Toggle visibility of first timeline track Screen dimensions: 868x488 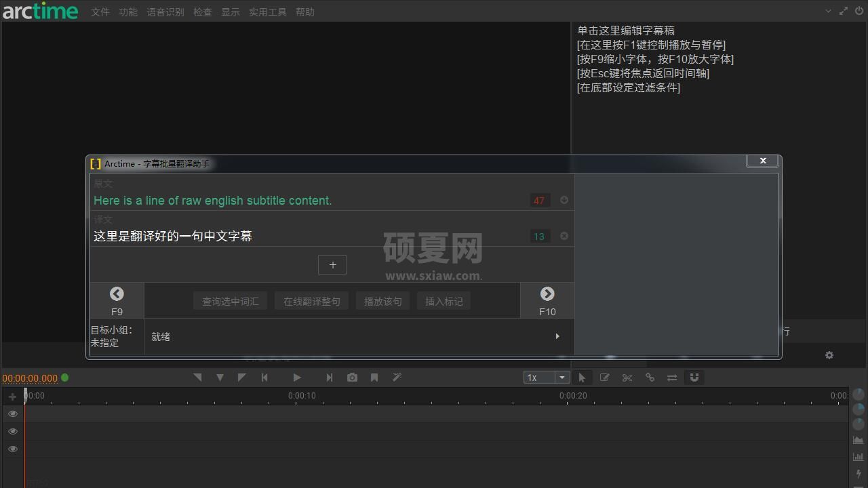(x=13, y=413)
